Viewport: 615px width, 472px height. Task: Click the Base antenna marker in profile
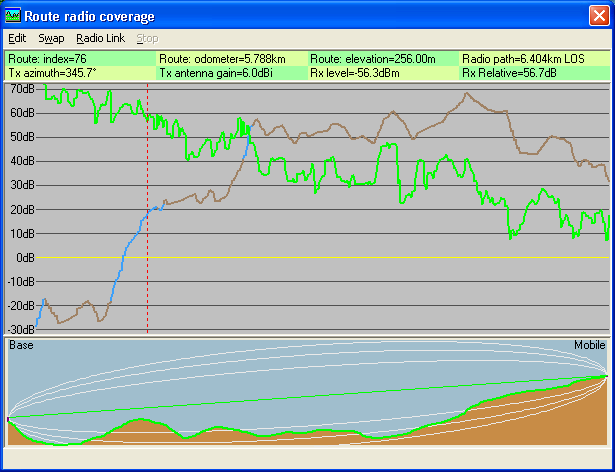(8, 419)
